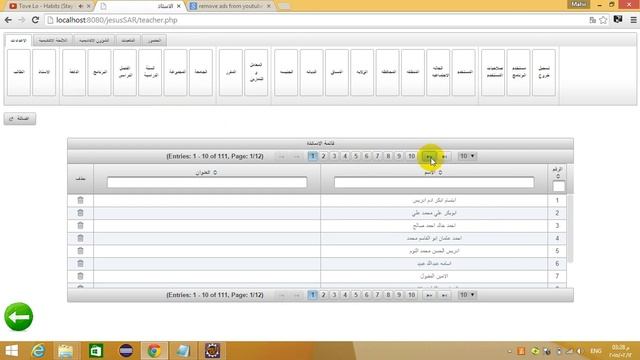
Task: Click the address bar showing localhost:8080/jesusSAR/teacher.php
Action: tap(316, 20)
